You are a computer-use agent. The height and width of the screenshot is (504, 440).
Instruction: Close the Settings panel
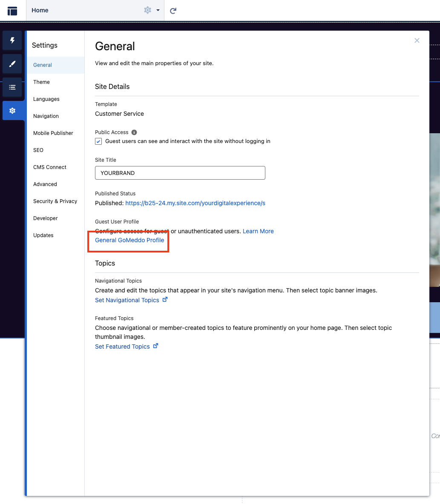(x=417, y=40)
